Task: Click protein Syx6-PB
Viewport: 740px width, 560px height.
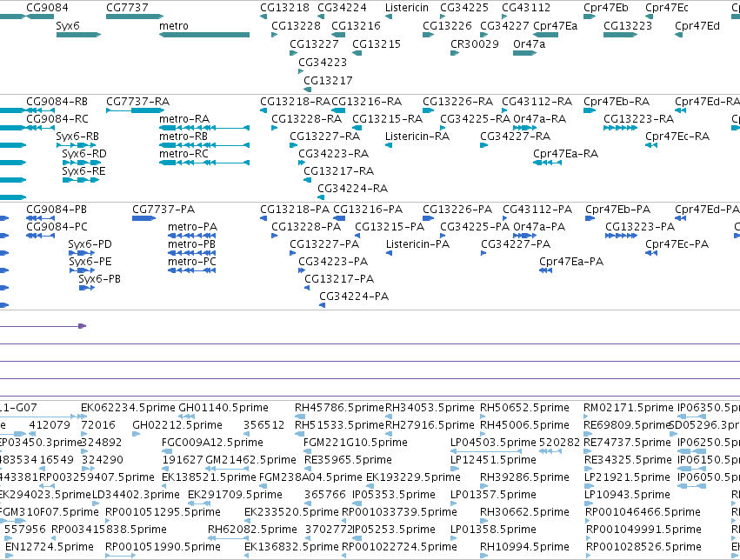Action: (87, 288)
